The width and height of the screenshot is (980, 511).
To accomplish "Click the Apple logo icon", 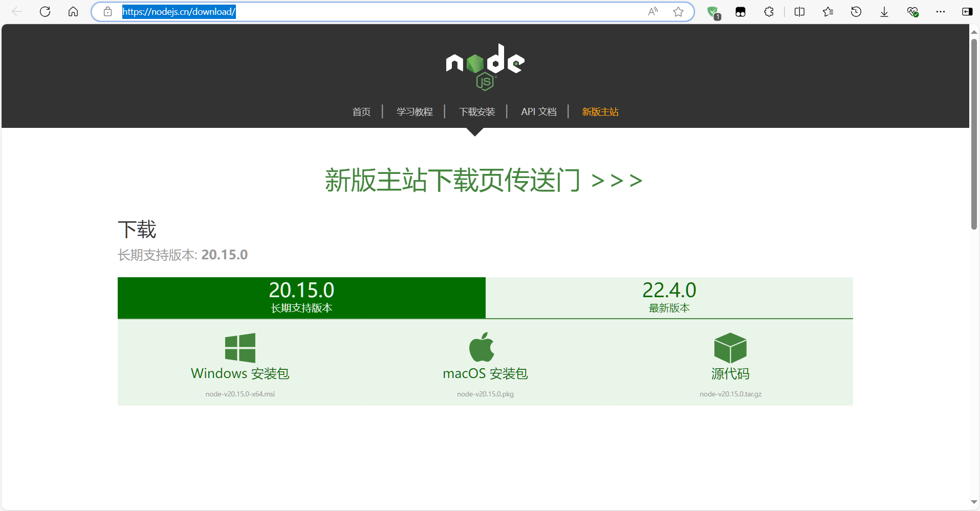I will [482, 347].
